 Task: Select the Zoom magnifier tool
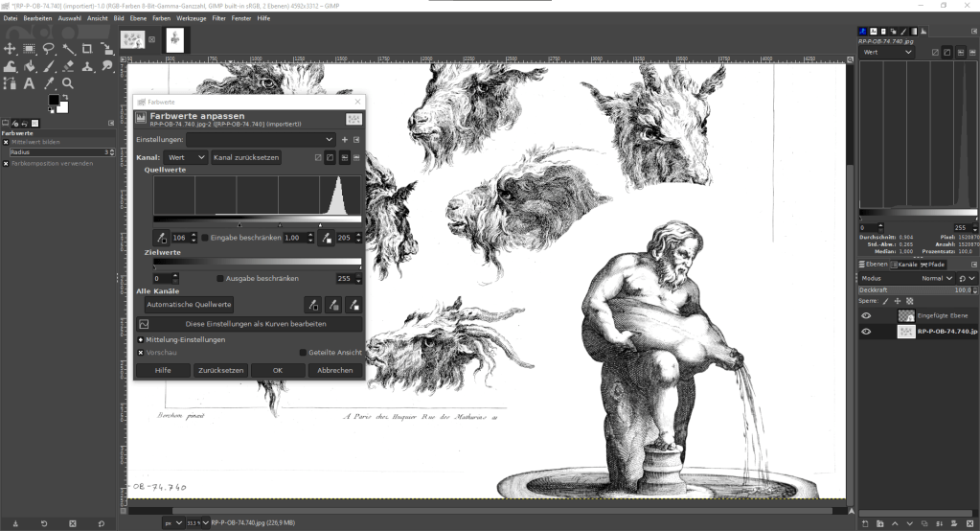[68, 83]
